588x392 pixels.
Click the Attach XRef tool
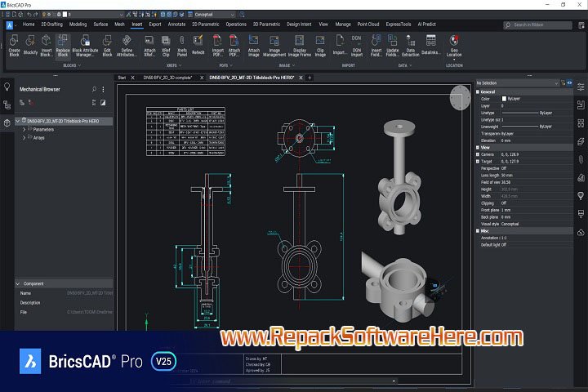coord(149,46)
